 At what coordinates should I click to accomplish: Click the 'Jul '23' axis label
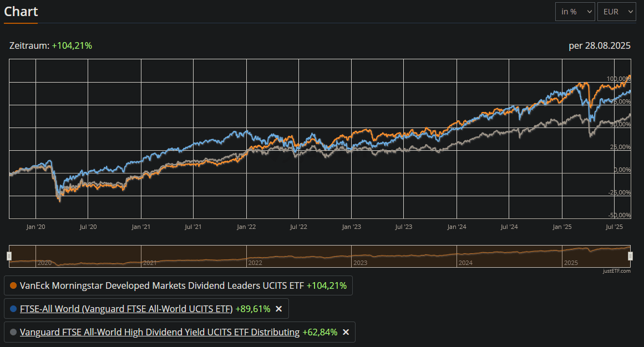(404, 227)
